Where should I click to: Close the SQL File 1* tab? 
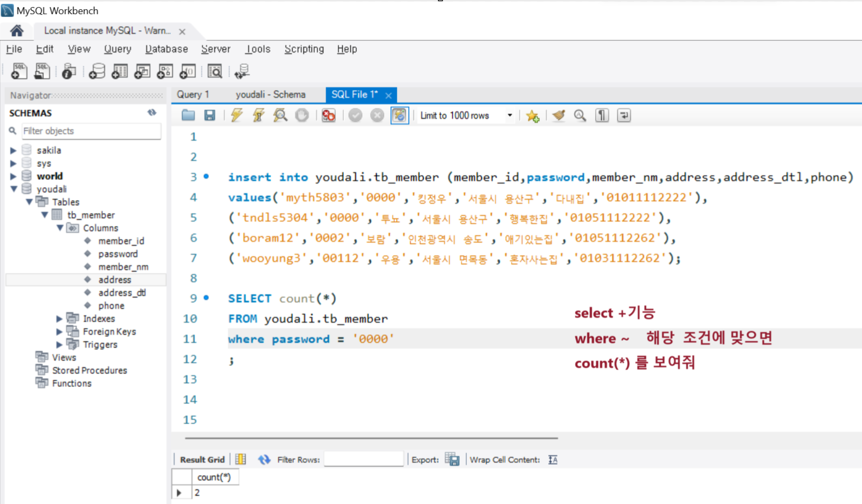click(x=388, y=95)
